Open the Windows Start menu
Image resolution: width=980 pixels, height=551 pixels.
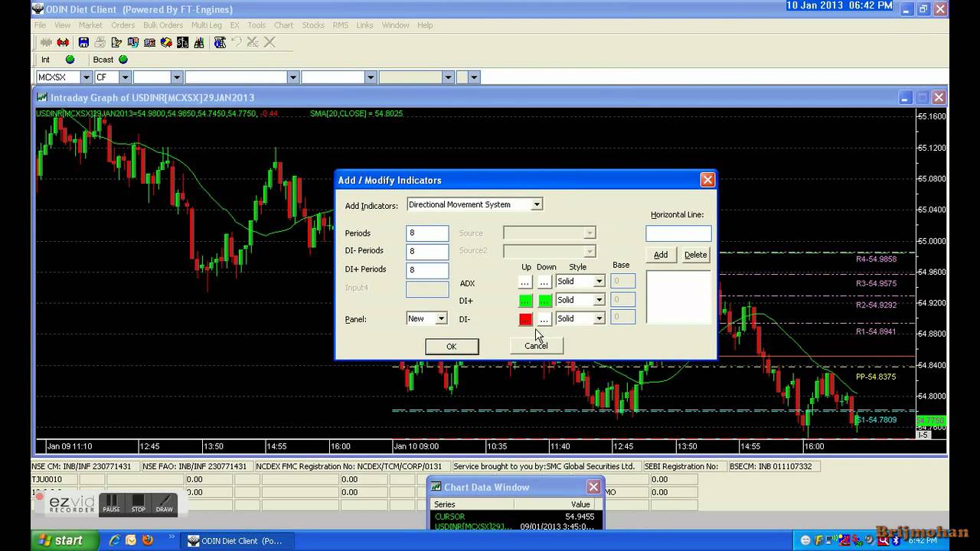click(x=61, y=540)
